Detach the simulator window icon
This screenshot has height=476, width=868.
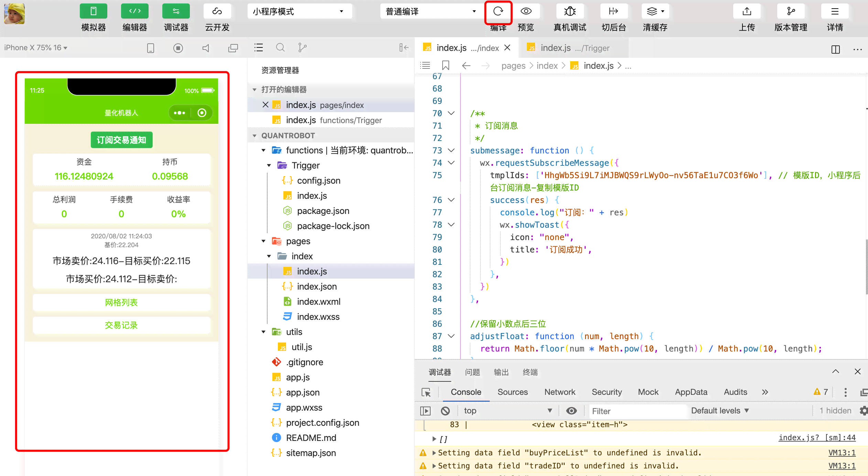233,48
